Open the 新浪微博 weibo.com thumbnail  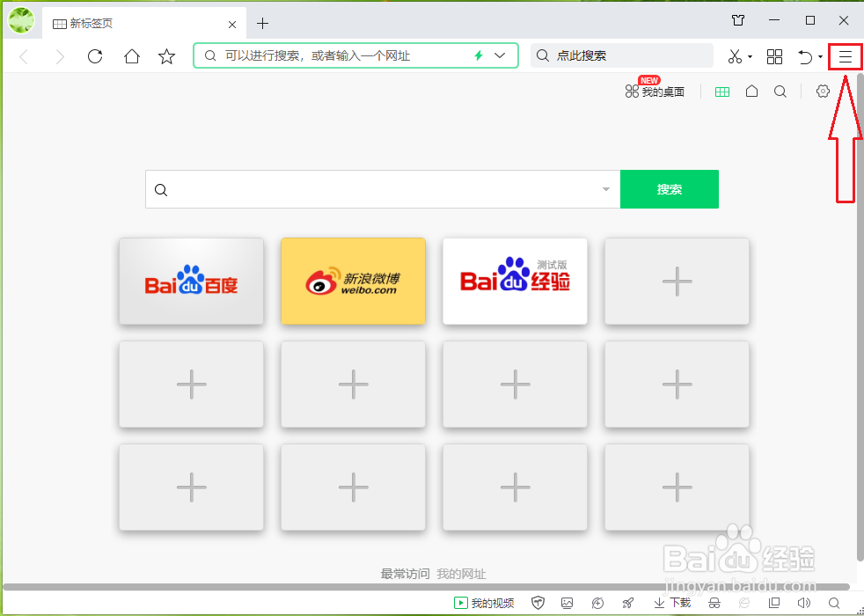coord(353,281)
